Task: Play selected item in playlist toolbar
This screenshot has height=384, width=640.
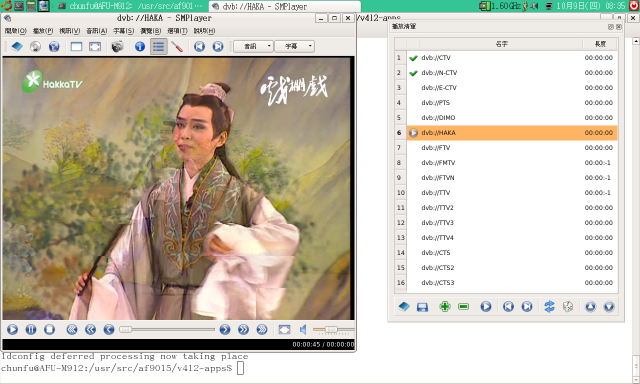Action: [486, 306]
